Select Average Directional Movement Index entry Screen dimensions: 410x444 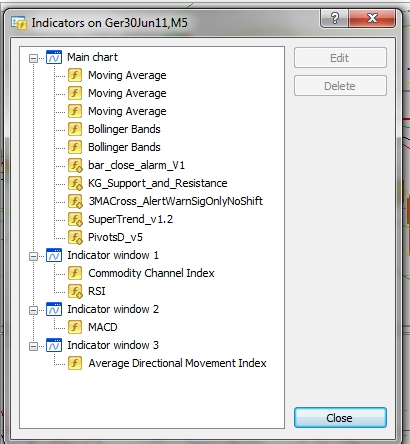click(x=177, y=363)
